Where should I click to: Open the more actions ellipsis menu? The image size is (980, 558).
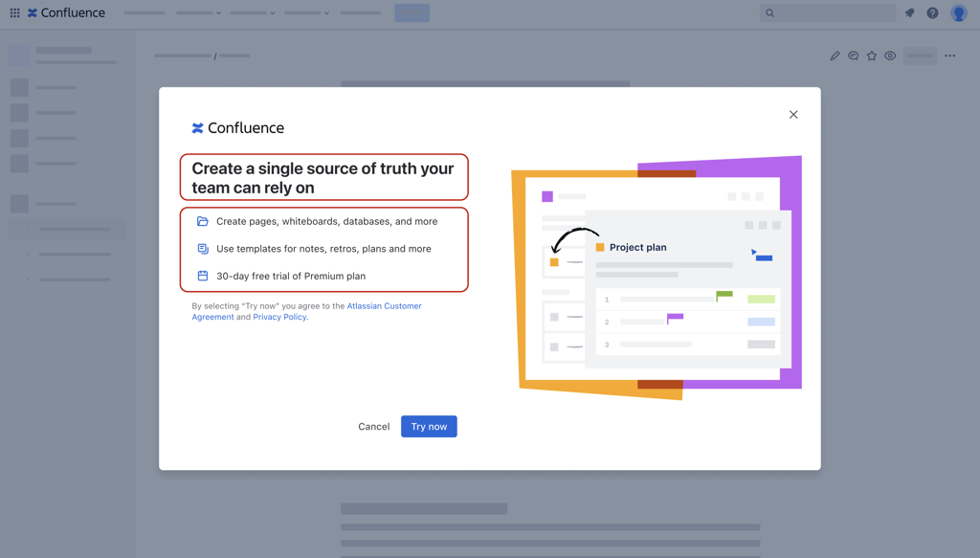click(949, 56)
